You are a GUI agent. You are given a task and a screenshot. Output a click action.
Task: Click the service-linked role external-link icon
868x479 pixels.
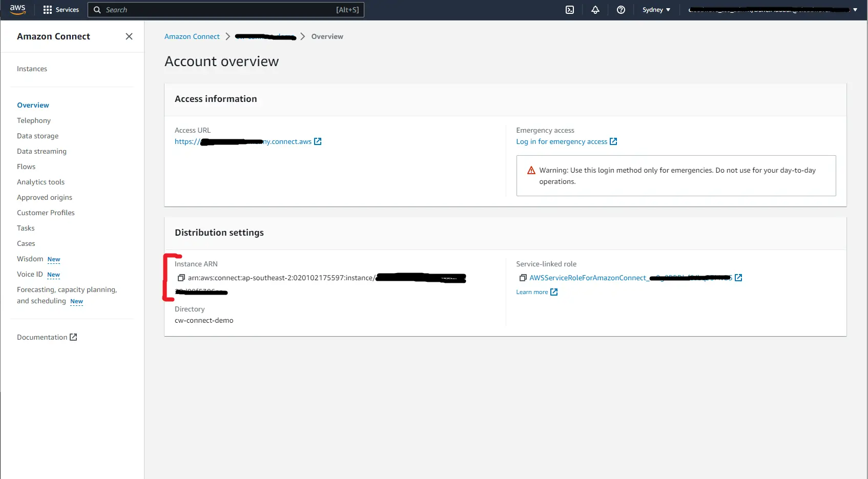click(738, 278)
